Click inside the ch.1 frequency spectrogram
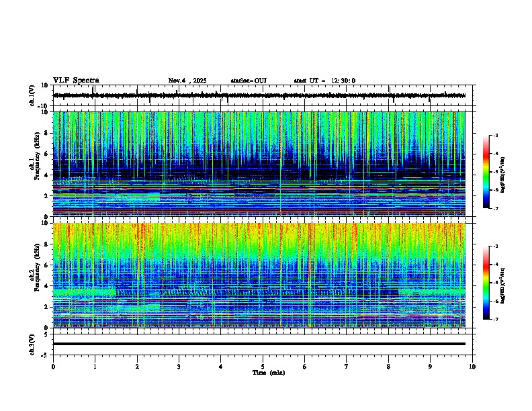 259,164
